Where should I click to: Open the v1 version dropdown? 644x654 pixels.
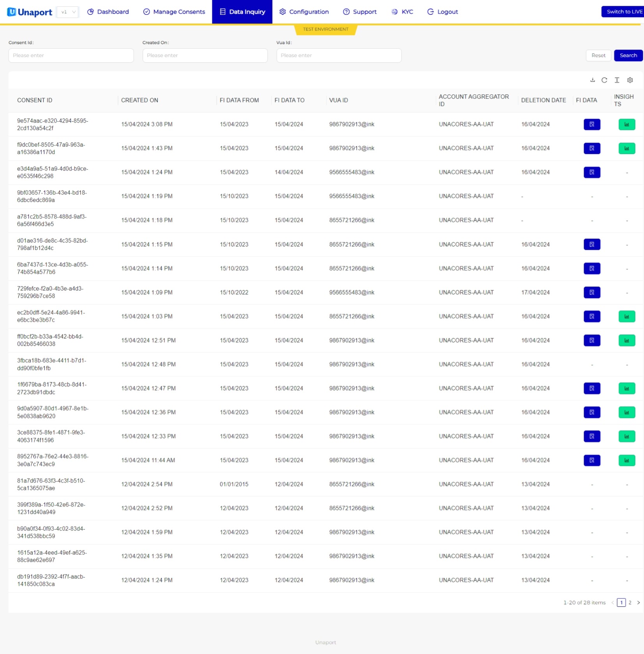point(68,12)
